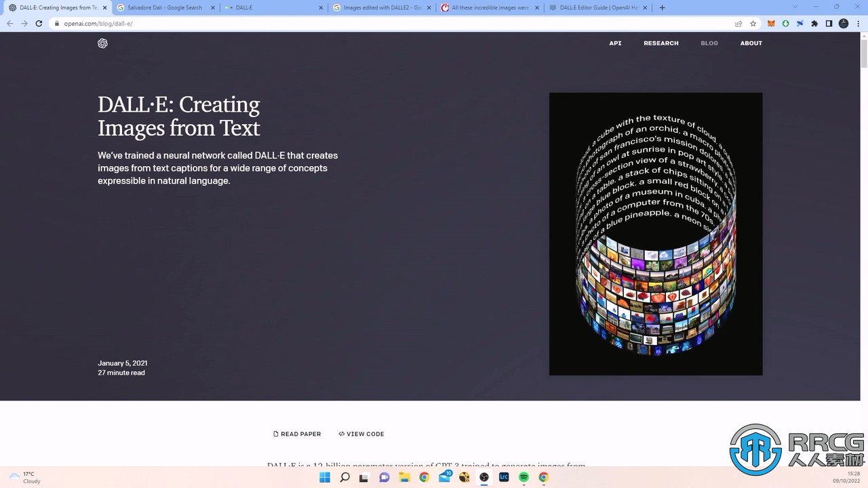Switch to DALL·E Editor Guide tab

point(599,7)
